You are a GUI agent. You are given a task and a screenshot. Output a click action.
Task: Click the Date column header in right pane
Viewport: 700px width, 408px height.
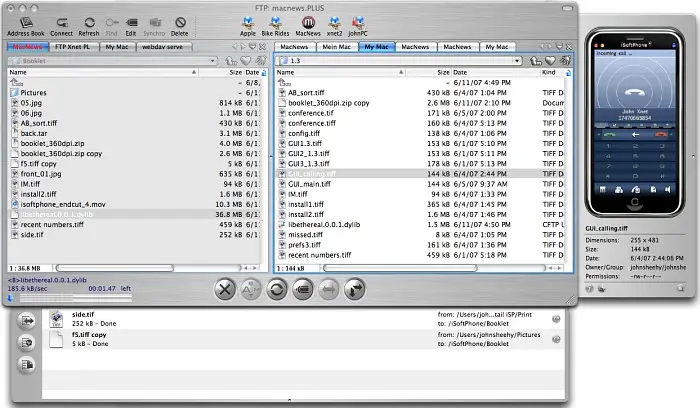[x=495, y=72]
